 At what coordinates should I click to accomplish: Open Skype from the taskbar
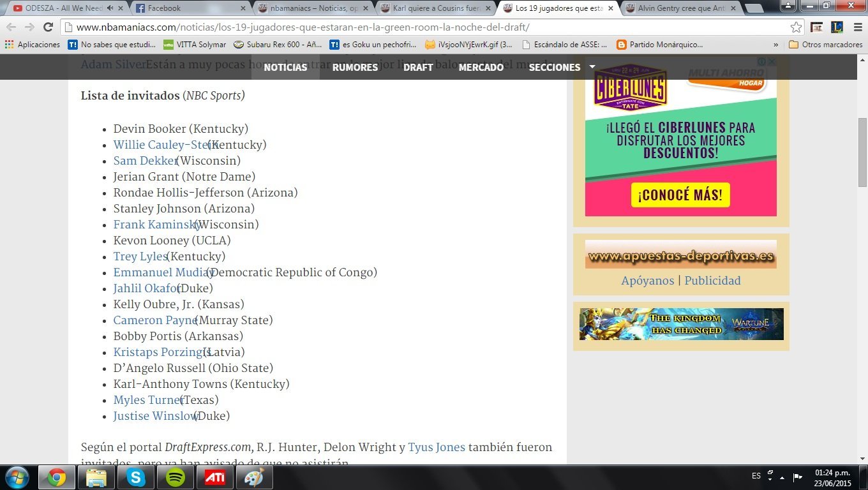click(135, 477)
